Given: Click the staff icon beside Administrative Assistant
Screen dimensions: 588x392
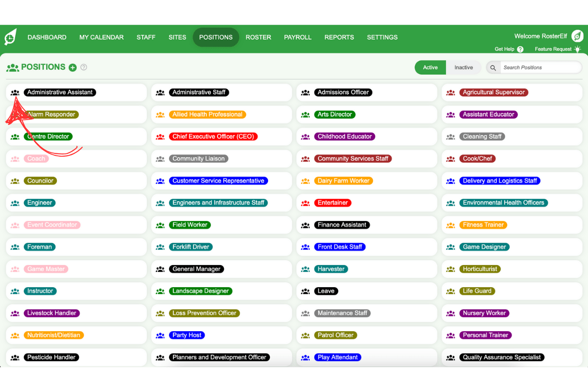Looking at the screenshot, I should click(15, 92).
